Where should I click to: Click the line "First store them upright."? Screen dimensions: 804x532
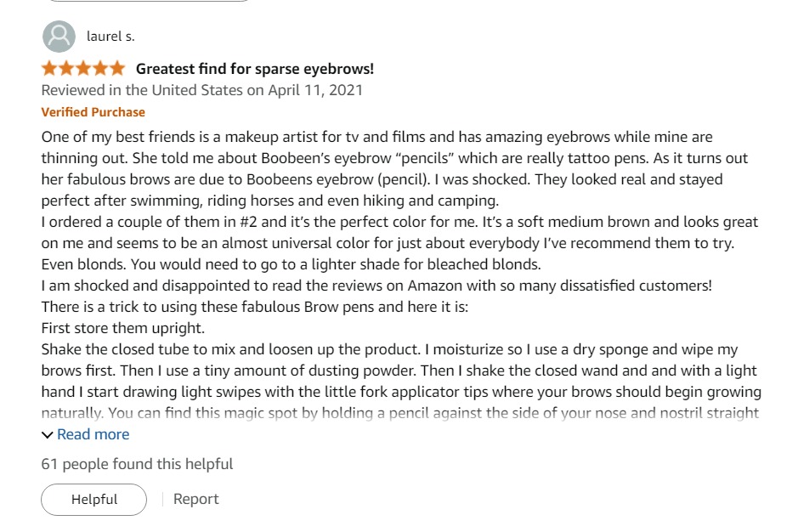pos(123,328)
